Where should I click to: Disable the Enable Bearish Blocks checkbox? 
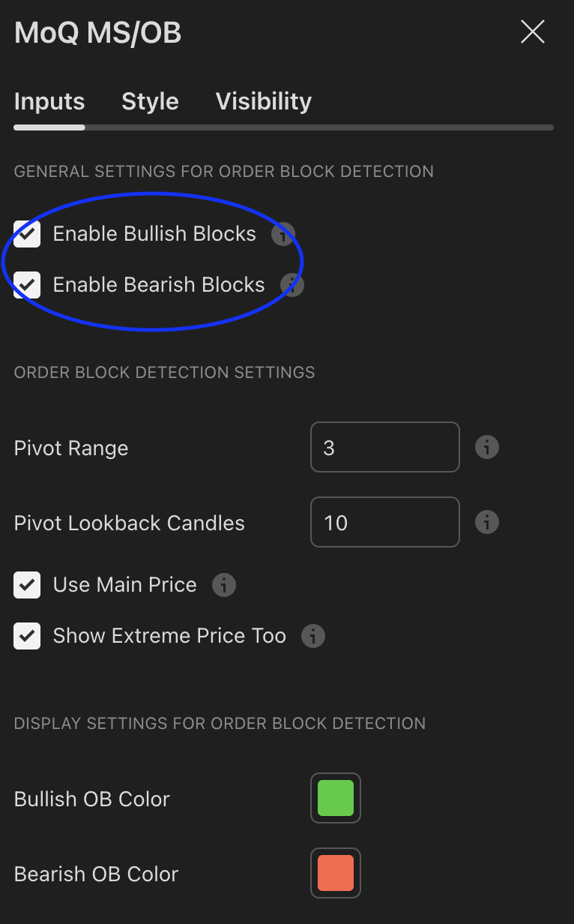pyautogui.click(x=27, y=285)
